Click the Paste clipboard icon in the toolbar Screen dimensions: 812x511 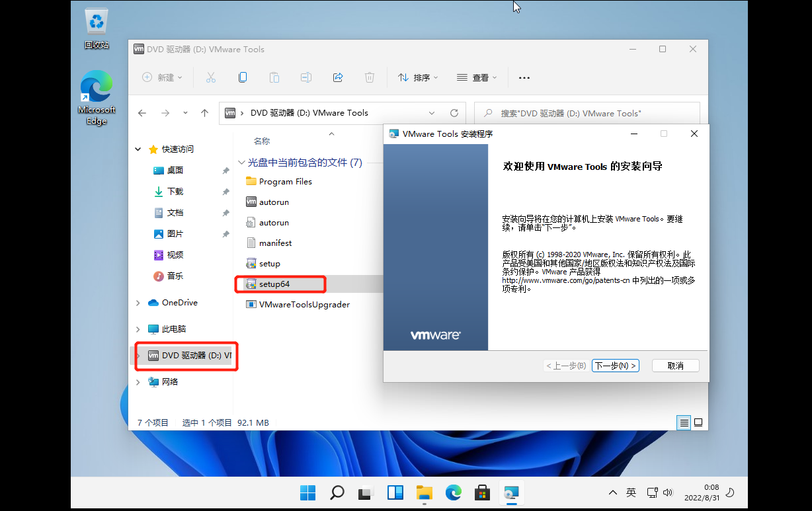pos(274,77)
